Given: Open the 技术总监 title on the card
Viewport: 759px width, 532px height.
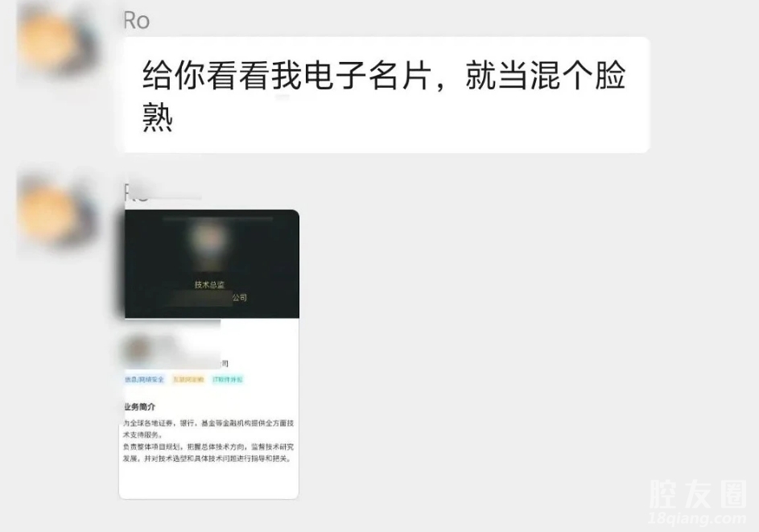Looking at the screenshot, I should pos(209,285).
